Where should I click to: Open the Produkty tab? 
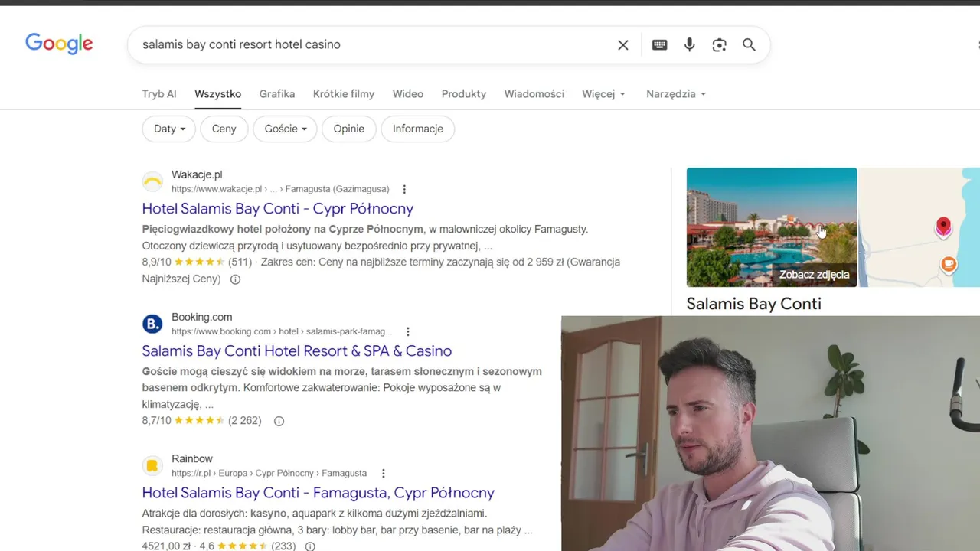click(464, 94)
